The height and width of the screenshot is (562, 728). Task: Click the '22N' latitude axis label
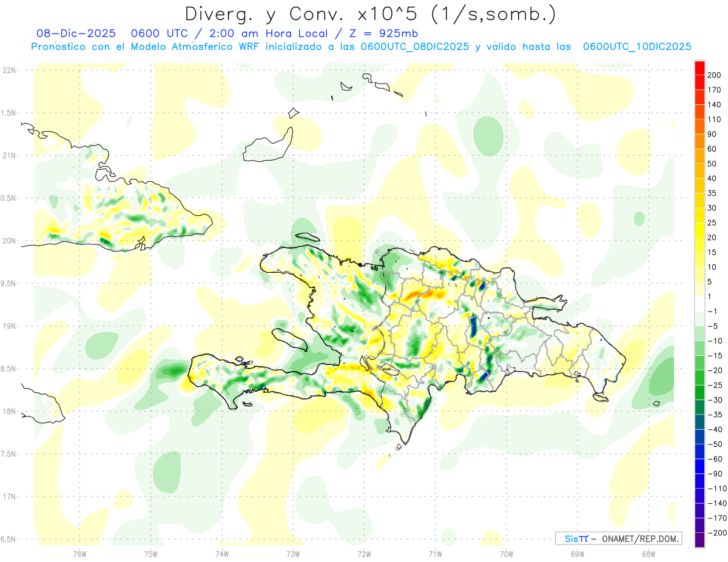click(8, 70)
